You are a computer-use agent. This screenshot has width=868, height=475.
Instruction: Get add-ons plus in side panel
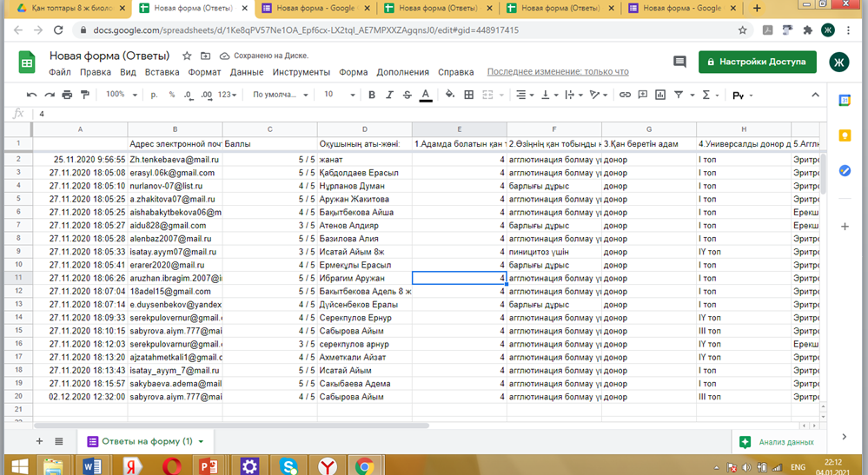coord(845,226)
